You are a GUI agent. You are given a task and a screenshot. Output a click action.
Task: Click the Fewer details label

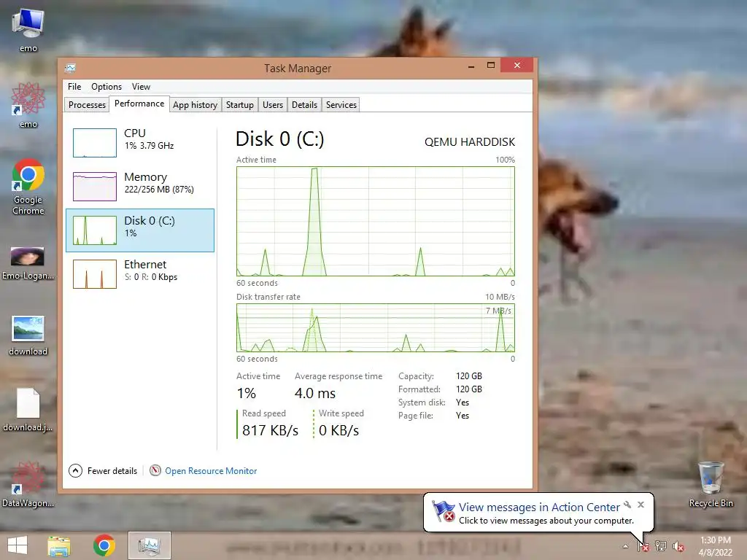tap(112, 471)
